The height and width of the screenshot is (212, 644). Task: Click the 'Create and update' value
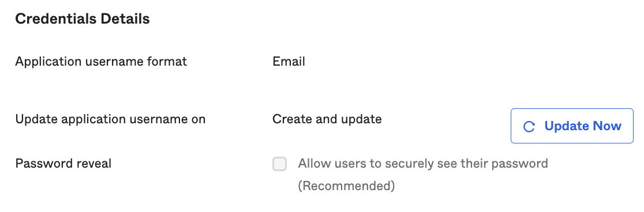[x=327, y=119]
